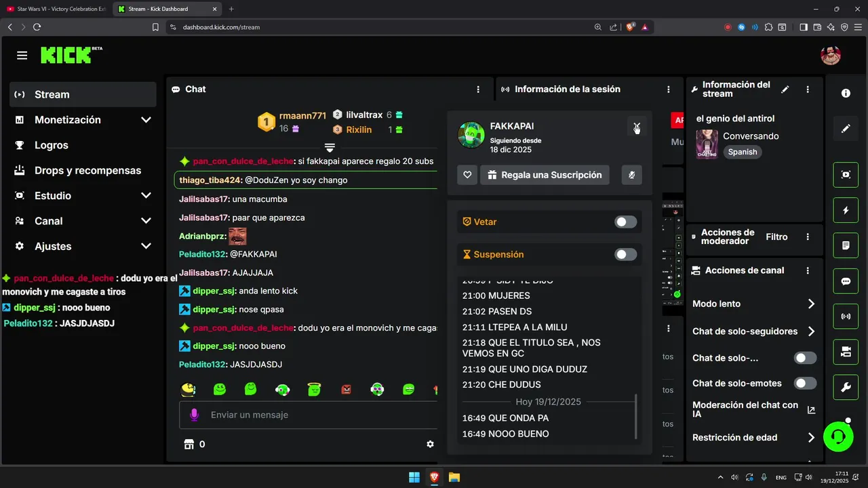Click username rmaann771 in leaderboard

click(x=302, y=116)
